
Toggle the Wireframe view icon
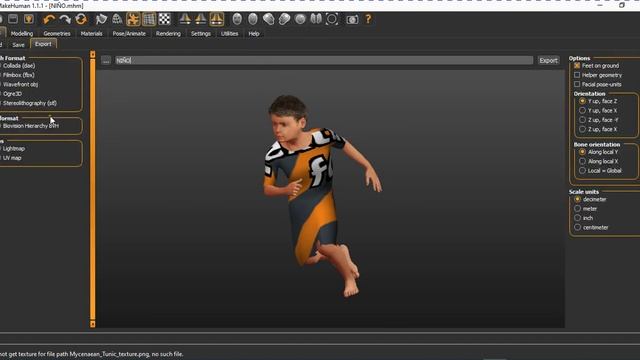(117, 19)
